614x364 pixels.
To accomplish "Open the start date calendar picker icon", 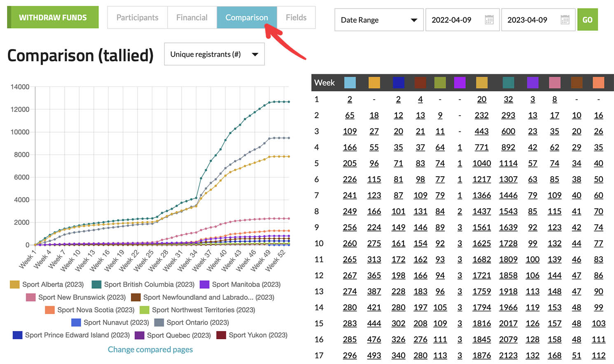I will pos(489,20).
